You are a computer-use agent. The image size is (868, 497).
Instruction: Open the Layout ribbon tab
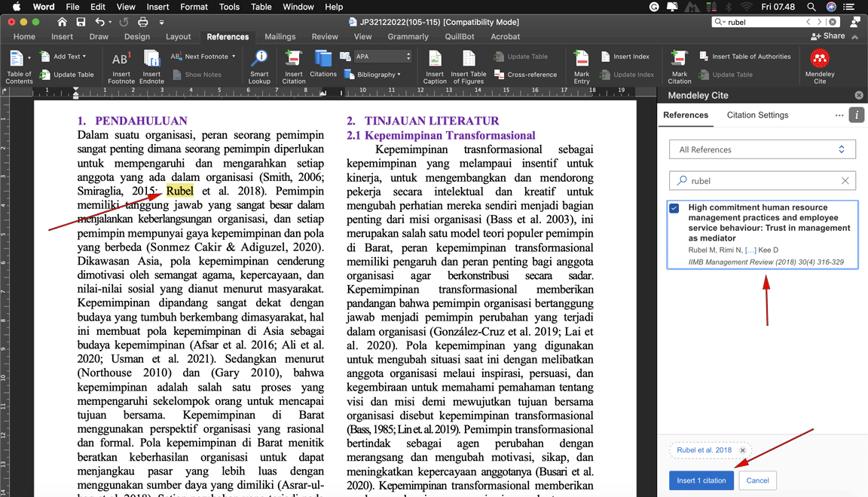(178, 36)
